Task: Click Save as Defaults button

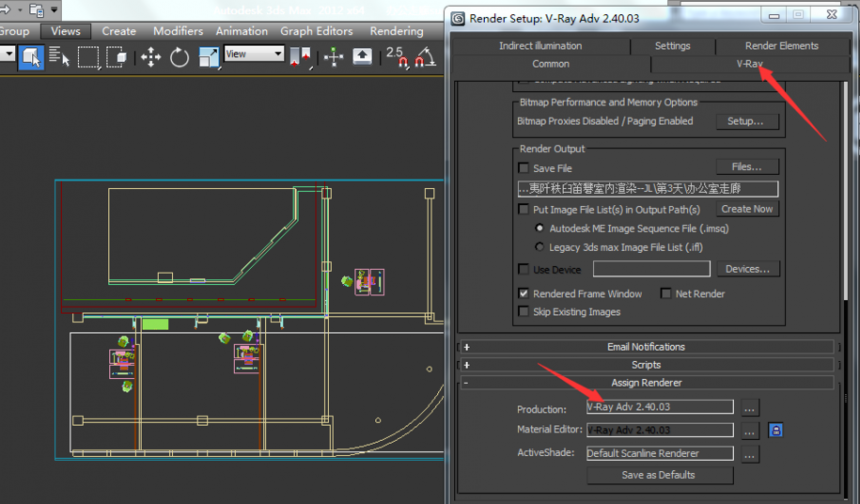Action: click(660, 475)
